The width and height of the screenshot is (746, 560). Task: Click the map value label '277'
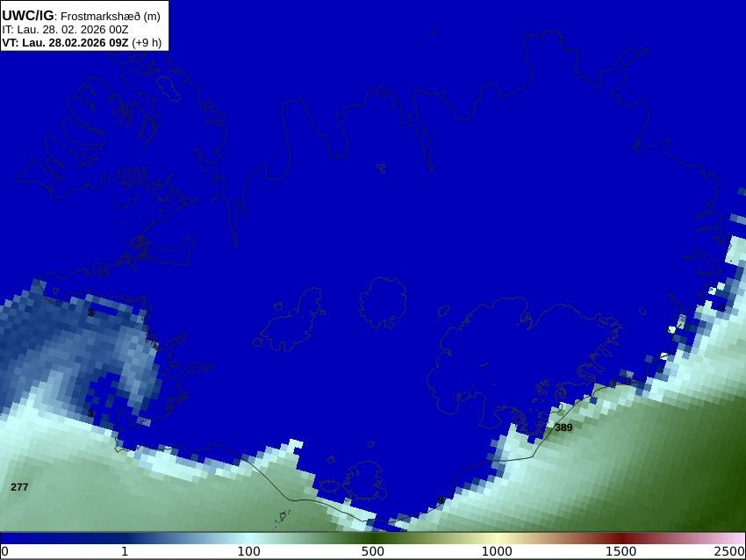19,487
